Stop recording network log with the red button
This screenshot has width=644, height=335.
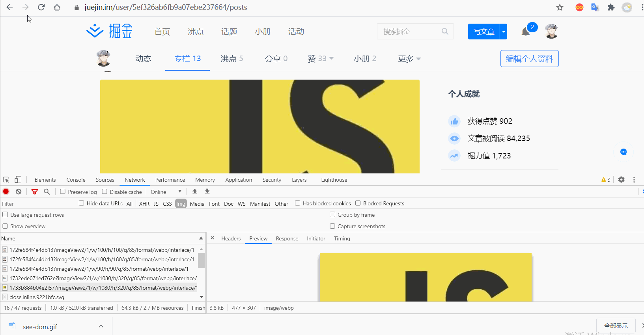(x=6, y=192)
